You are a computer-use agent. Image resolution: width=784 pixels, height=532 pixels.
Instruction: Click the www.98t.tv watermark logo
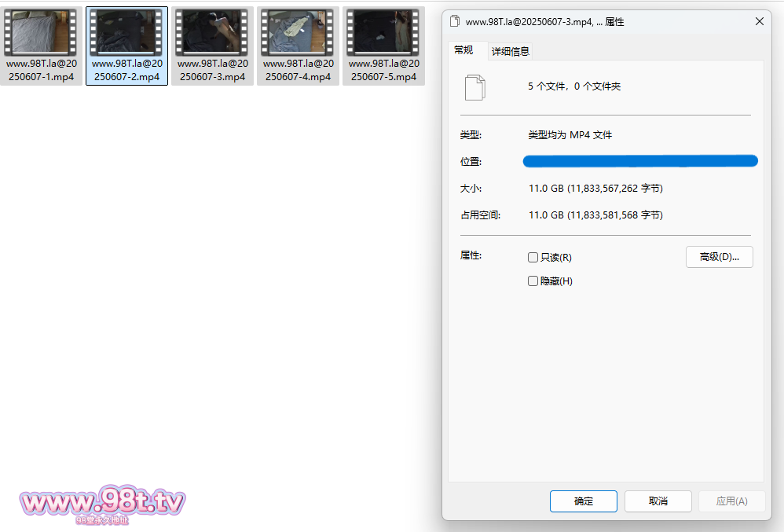(102, 503)
